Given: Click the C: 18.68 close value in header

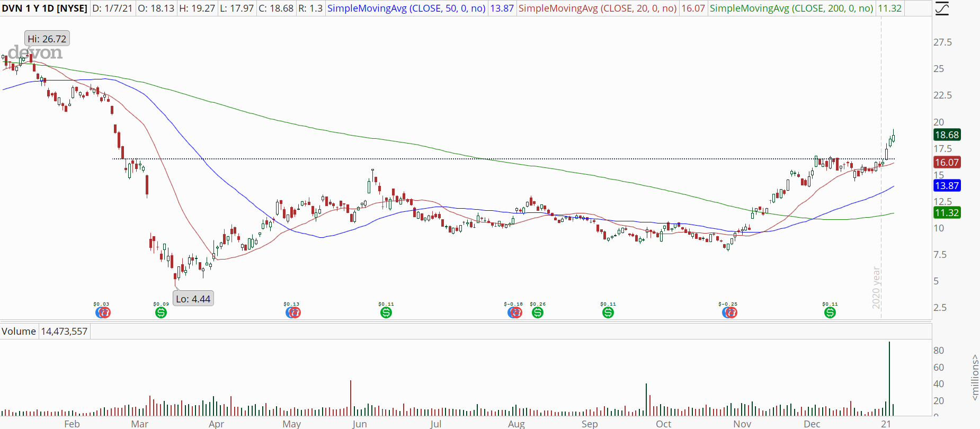Looking at the screenshot, I should pos(276,8).
